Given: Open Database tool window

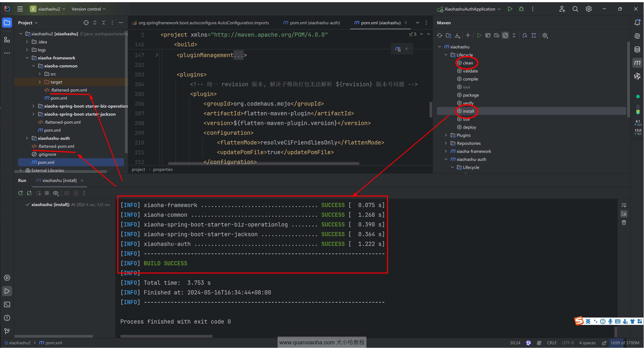Looking at the screenshot, I should pyautogui.click(x=637, y=50).
